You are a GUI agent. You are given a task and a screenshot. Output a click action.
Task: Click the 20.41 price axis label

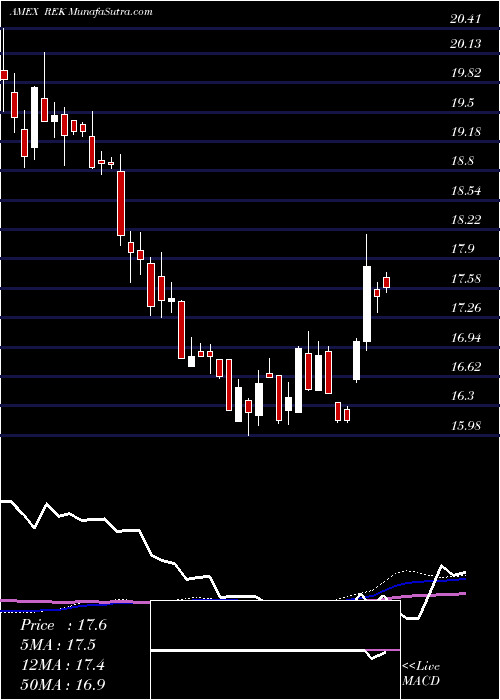click(x=465, y=19)
